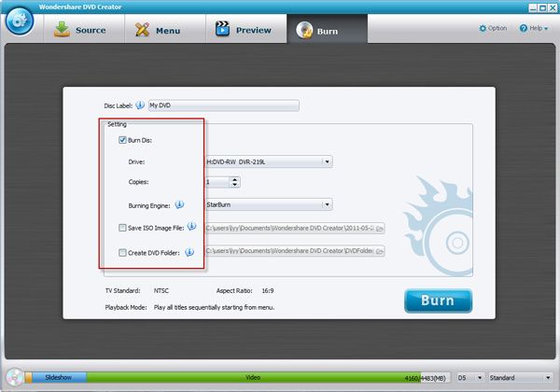Edit the Disc Label field My DVD
Screen dimensions: 560x392
tap(224, 105)
